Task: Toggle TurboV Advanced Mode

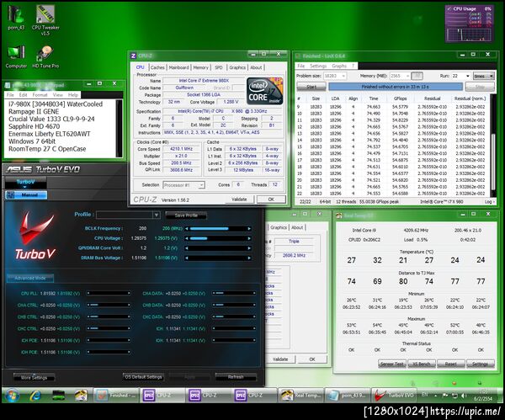Action: pyautogui.click(x=30, y=278)
